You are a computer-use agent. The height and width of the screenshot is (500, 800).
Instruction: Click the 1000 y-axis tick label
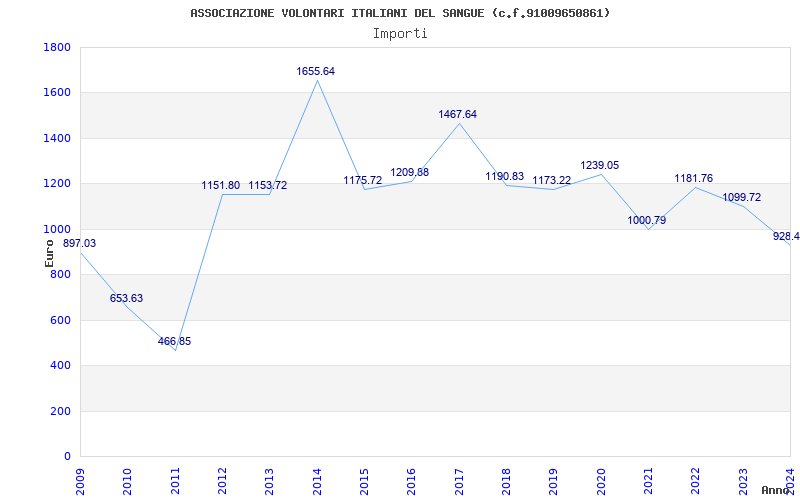coord(57,229)
